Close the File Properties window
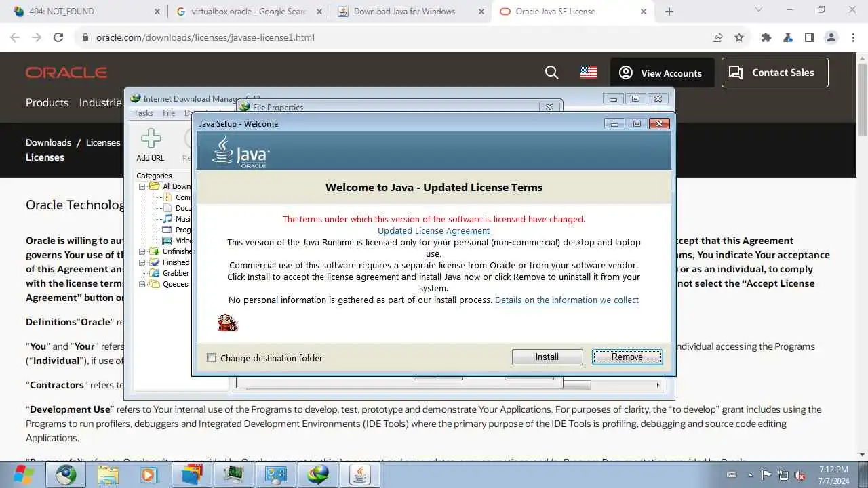The height and width of the screenshot is (488, 868). pos(549,107)
